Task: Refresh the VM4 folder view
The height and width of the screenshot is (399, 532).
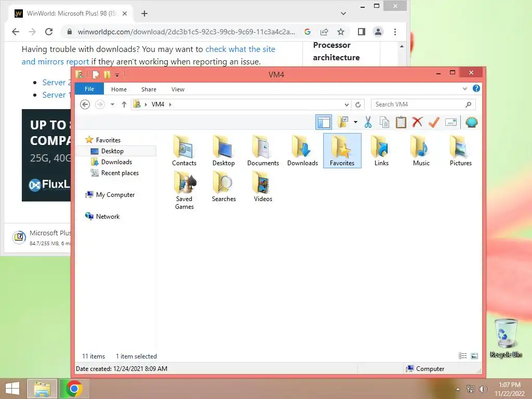Action: pyautogui.click(x=358, y=104)
